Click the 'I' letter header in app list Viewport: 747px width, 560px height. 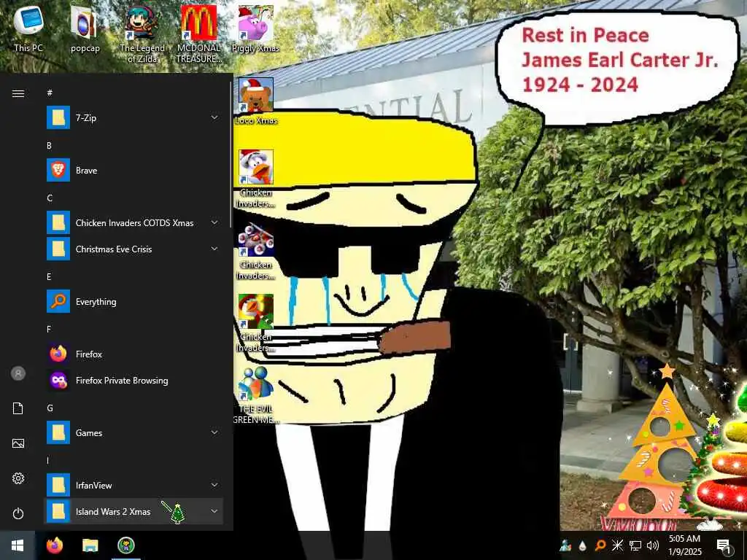coord(47,461)
